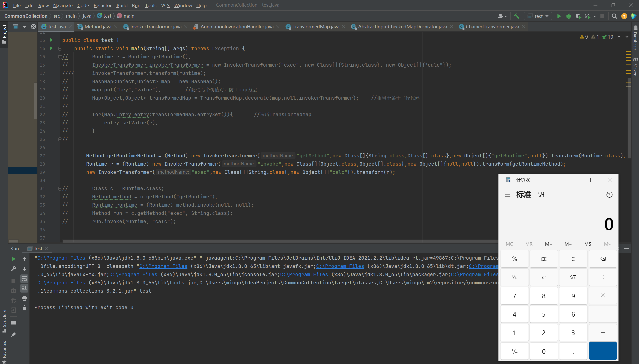Open Calculator history clock icon
Viewport: 639px width, 364px height.
(x=609, y=195)
